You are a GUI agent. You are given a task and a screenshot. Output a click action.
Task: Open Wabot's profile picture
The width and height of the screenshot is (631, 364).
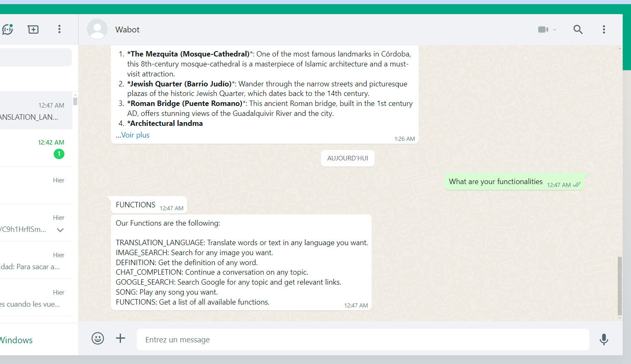click(97, 29)
